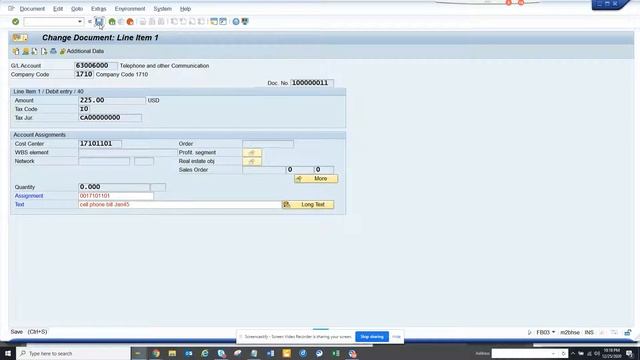The image size is (640, 360).
Task: Click the G/L Account field 63006000
Action: tap(96, 65)
